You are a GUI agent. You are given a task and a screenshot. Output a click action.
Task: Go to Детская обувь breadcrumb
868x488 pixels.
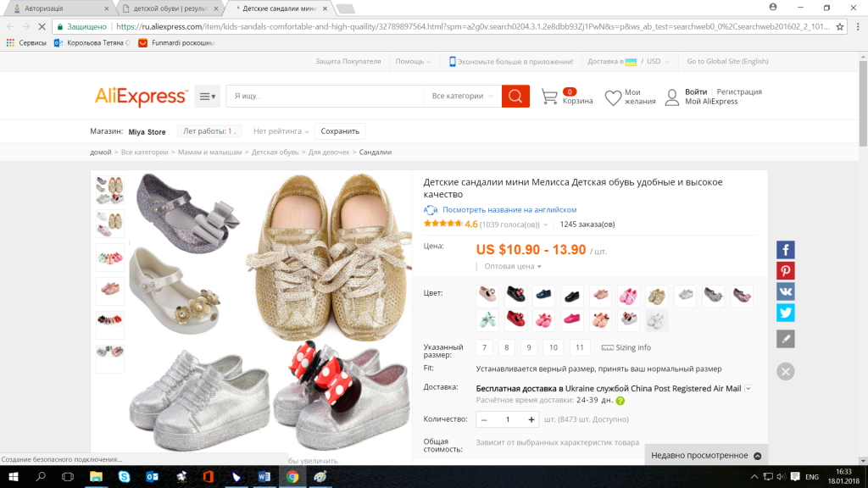point(275,152)
